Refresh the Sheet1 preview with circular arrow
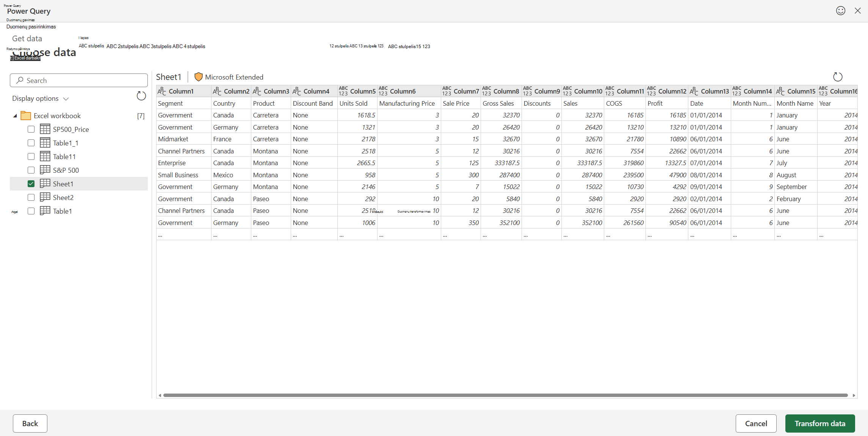The width and height of the screenshot is (868, 436). click(837, 77)
